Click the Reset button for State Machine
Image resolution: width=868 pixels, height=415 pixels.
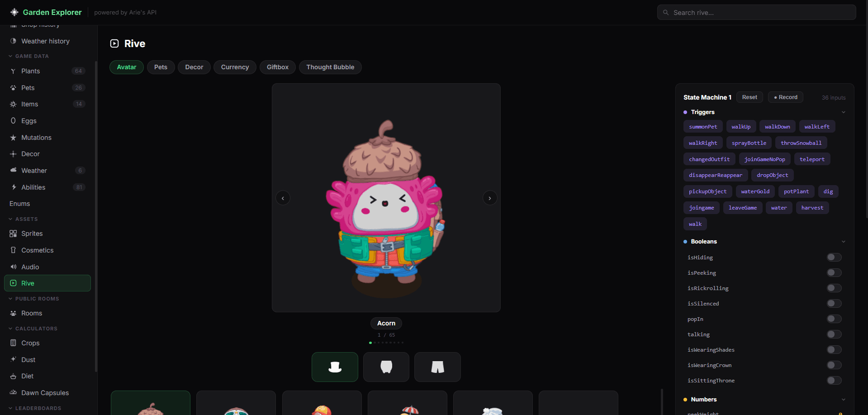point(749,97)
